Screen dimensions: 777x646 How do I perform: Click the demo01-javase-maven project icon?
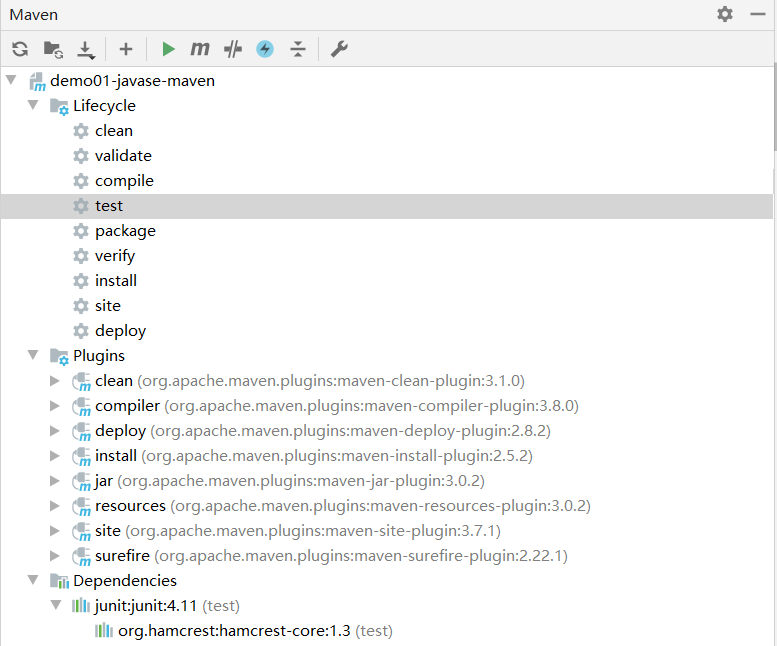point(37,82)
